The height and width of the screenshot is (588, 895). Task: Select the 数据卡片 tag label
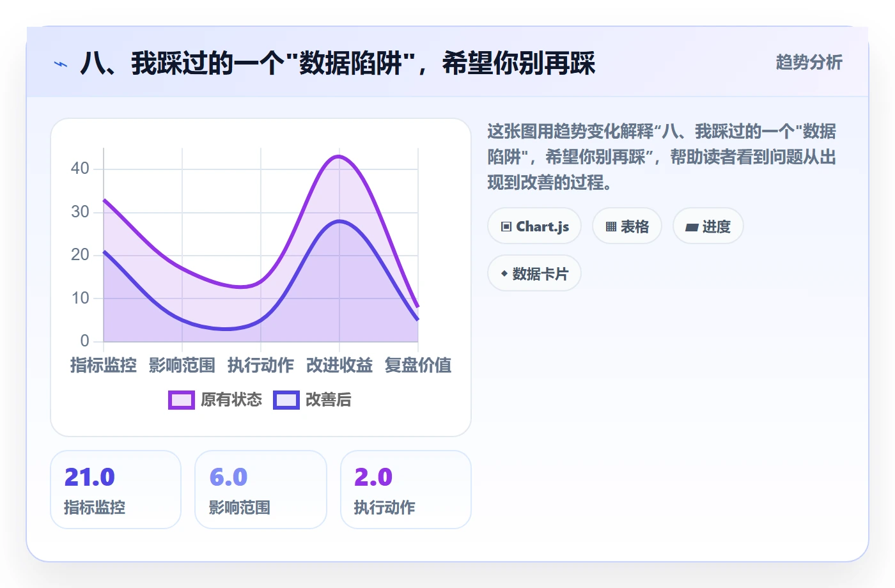coord(541,274)
